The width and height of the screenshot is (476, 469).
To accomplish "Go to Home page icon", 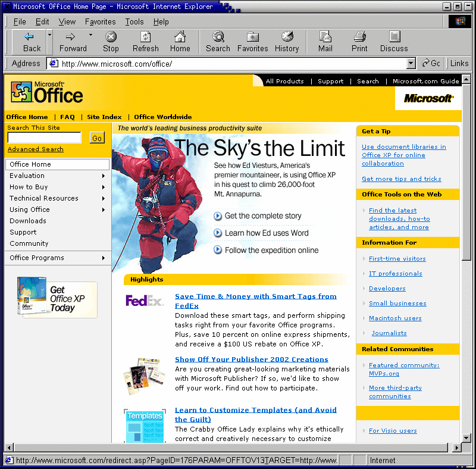I will click(180, 37).
